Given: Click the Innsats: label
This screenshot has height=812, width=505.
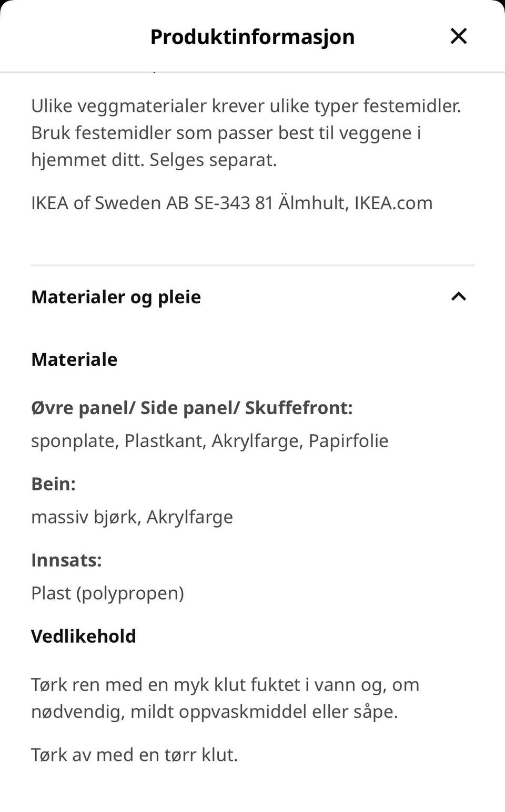Looking at the screenshot, I should click(66, 560).
